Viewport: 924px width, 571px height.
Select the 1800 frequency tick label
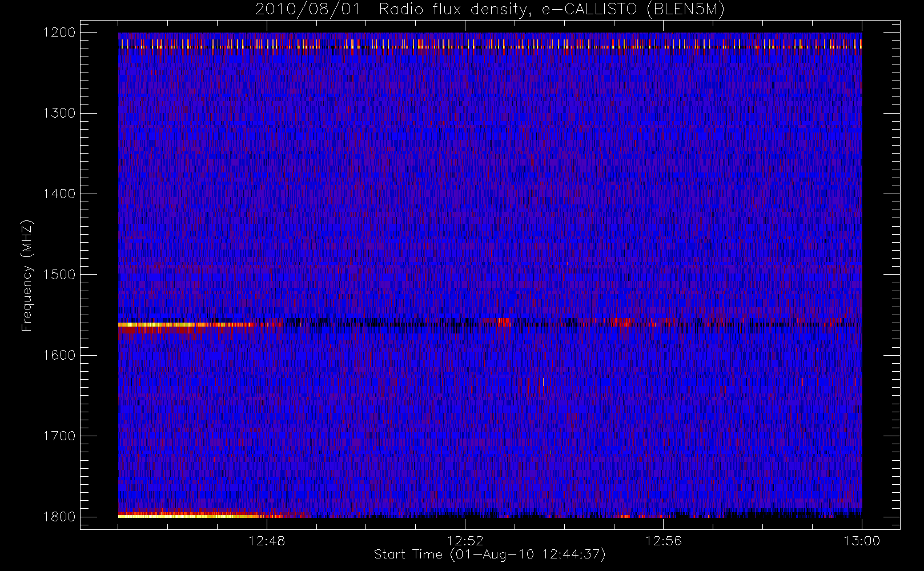59,517
